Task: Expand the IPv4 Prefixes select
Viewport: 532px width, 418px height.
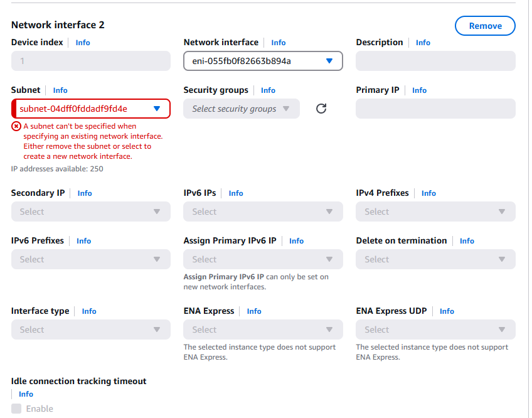Action: point(435,212)
